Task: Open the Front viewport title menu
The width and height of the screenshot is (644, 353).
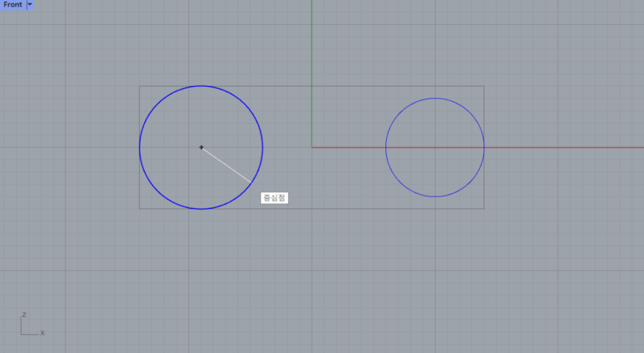Action: coord(13,5)
